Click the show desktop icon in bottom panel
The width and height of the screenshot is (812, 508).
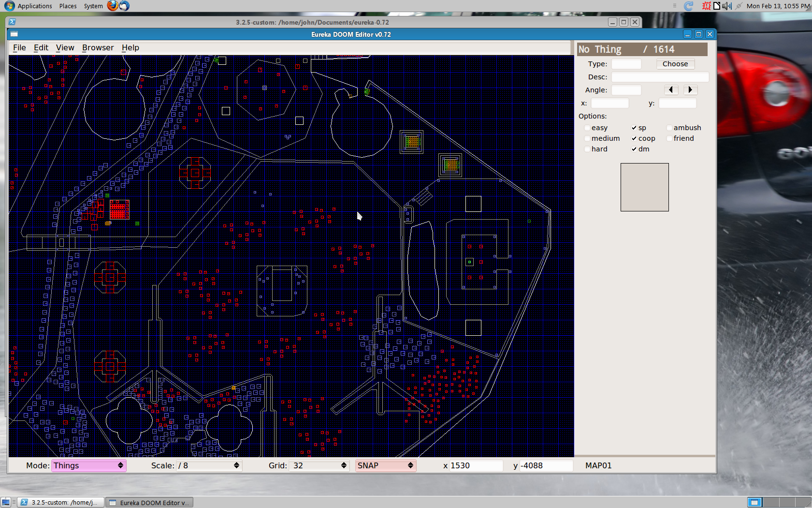[x=6, y=503]
